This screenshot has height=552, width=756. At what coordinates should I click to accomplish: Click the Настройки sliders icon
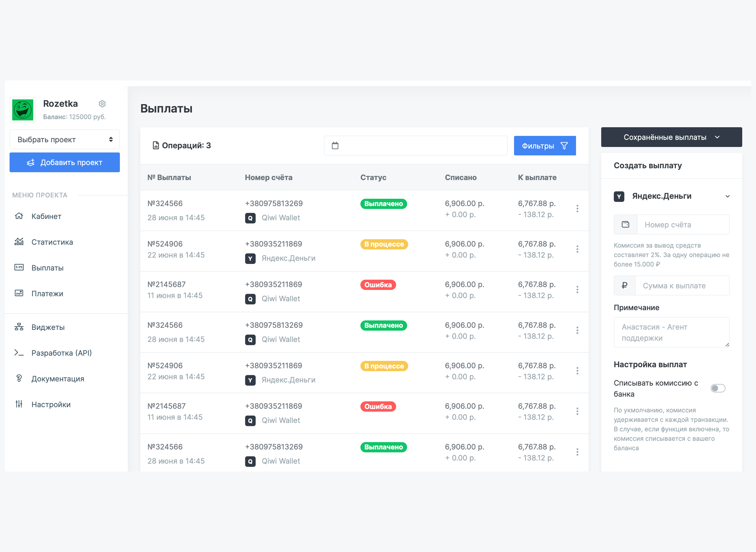[x=19, y=404]
